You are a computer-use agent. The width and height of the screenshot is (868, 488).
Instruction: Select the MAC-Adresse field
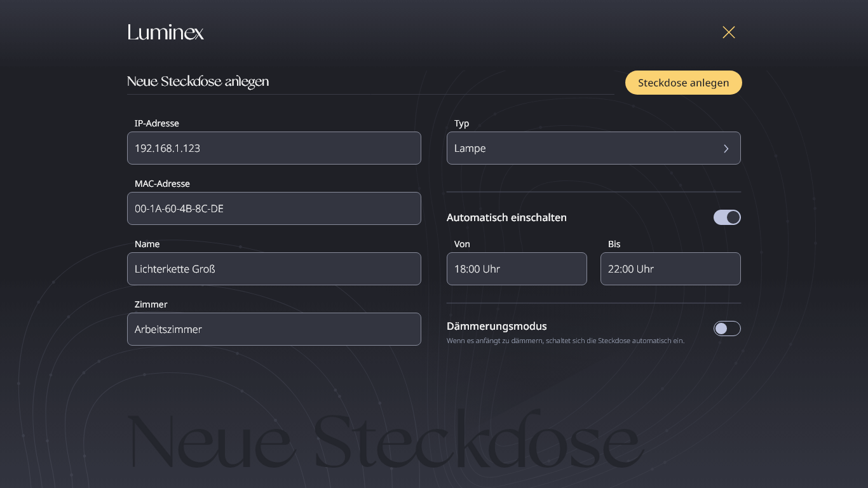point(274,208)
